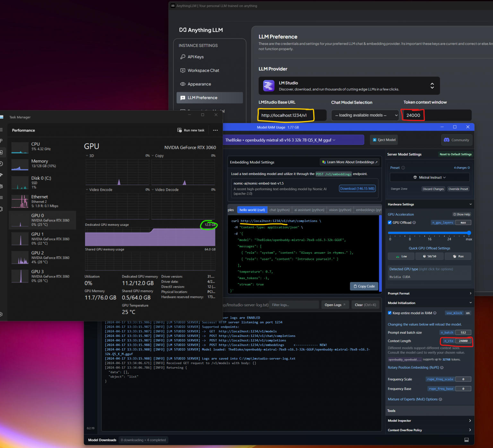Open the Discord Community button
This screenshot has width=493, height=448.
[x=456, y=140]
